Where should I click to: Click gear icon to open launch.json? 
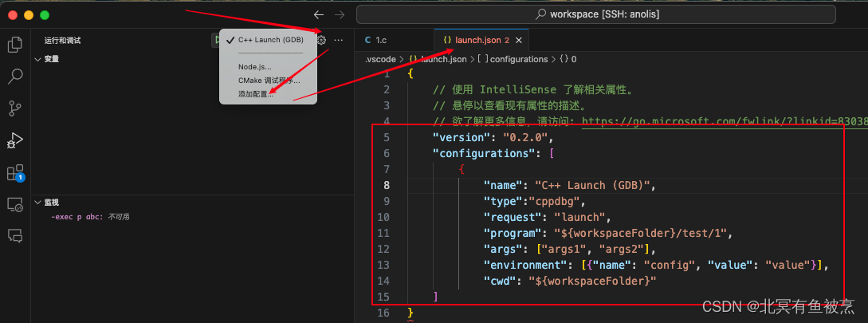coord(322,40)
